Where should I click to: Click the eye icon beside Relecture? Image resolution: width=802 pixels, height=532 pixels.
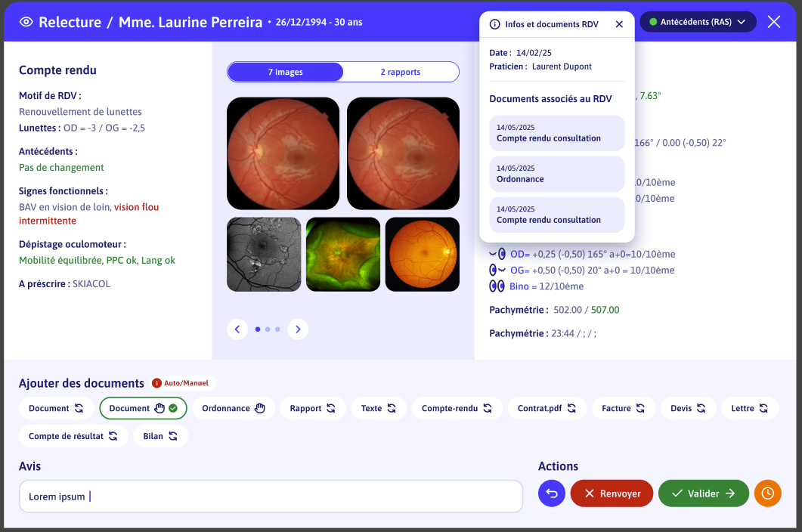(26, 22)
